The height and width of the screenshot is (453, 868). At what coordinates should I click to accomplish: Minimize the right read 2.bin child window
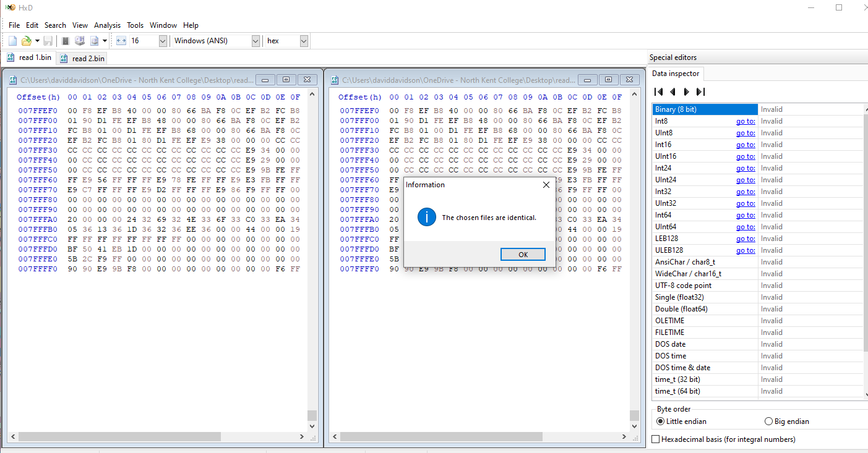coord(588,80)
